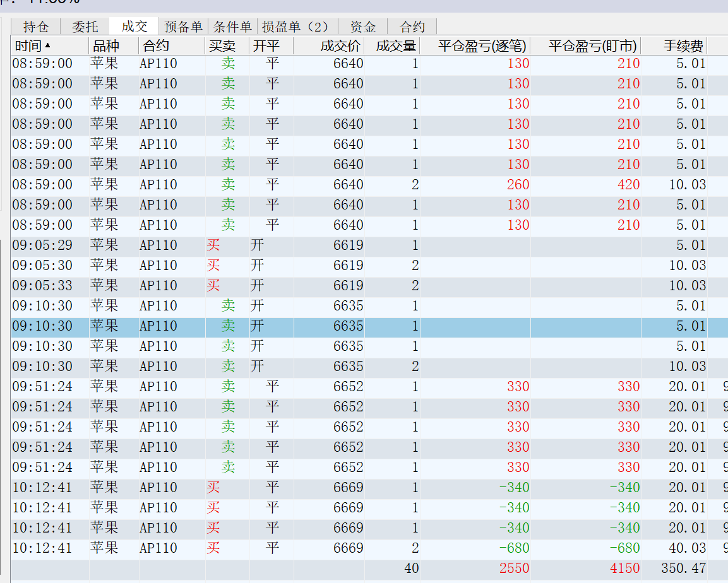The image size is (728, 583).
Task: Switch to the 持仓 tab
Action: pyautogui.click(x=36, y=26)
